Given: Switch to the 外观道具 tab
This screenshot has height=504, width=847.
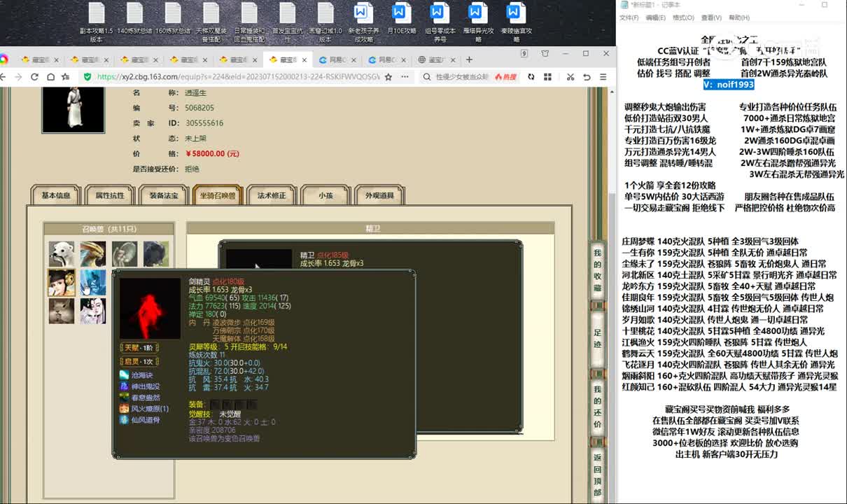Looking at the screenshot, I should click(379, 195).
